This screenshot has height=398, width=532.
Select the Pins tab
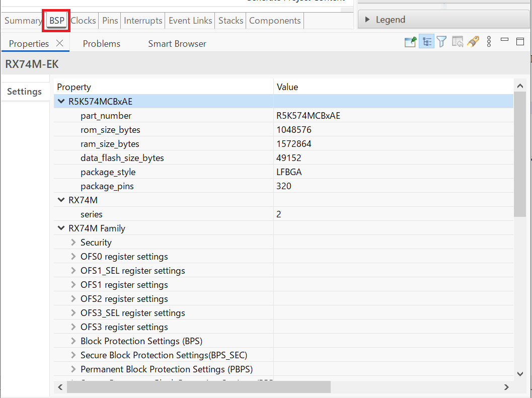pos(110,21)
